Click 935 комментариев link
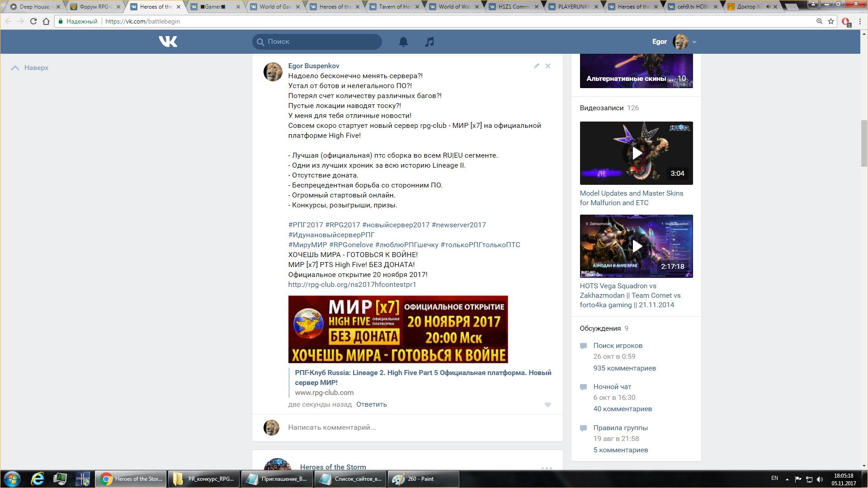The width and height of the screenshot is (868, 488). 625,368
